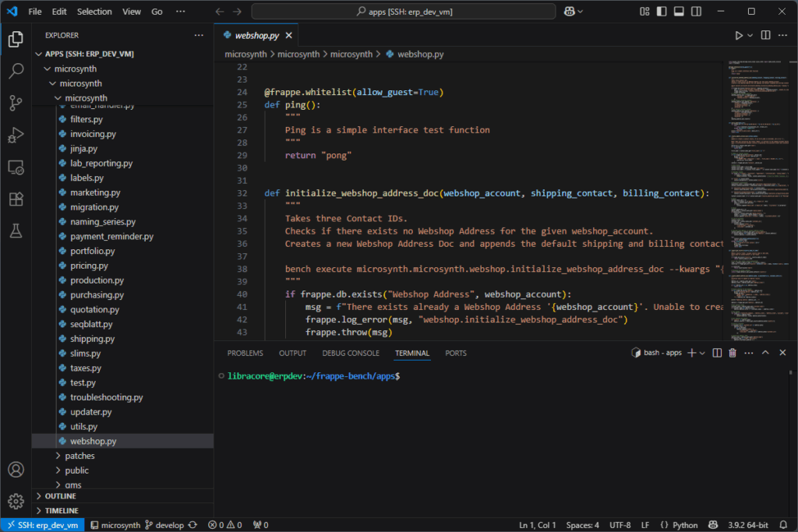Split the editor to the right
798x532 pixels.
pyautogui.click(x=765, y=35)
